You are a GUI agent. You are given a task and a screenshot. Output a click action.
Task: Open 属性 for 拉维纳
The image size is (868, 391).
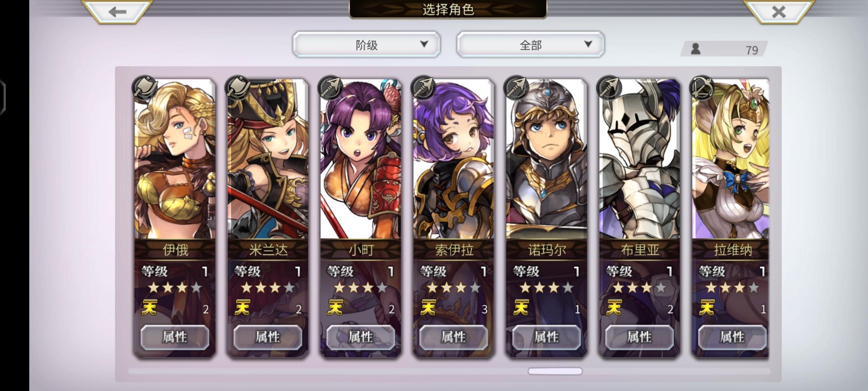pyautogui.click(x=732, y=337)
